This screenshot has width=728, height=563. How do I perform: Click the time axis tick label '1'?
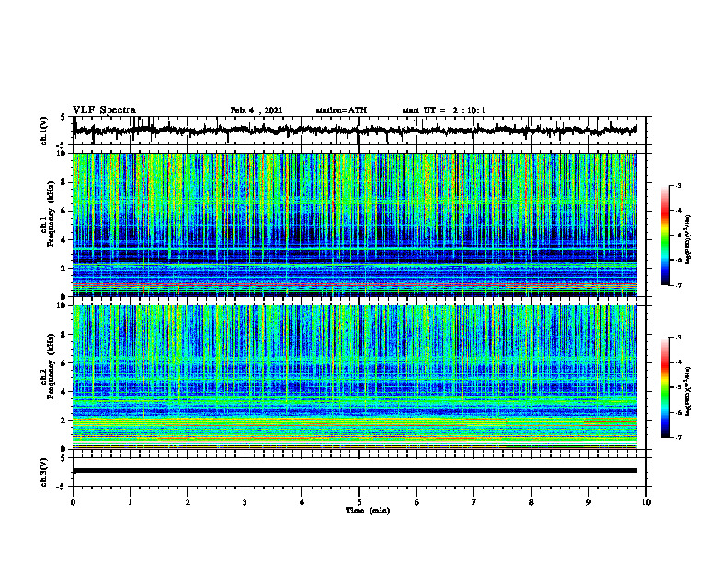click(x=130, y=502)
